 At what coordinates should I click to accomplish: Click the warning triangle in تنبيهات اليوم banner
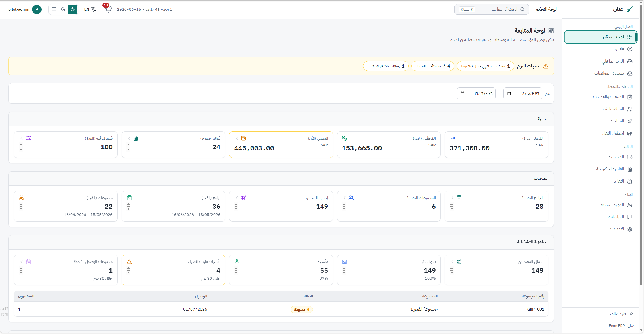(546, 66)
